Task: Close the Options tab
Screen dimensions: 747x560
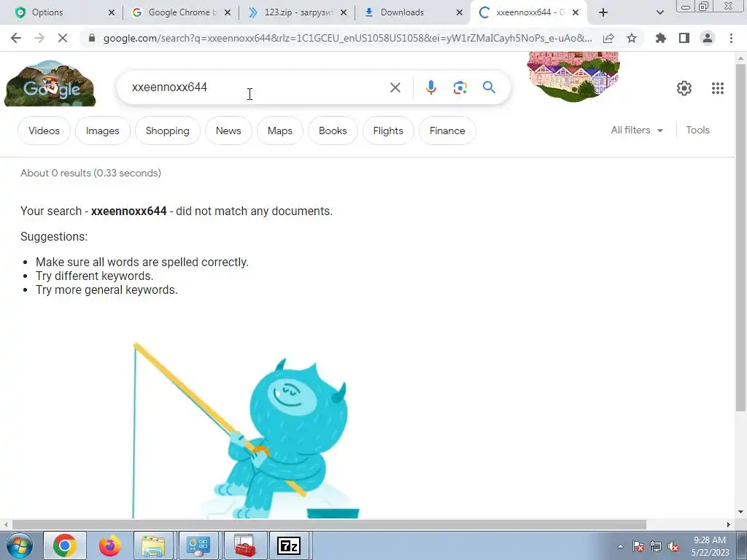Action: (112, 12)
